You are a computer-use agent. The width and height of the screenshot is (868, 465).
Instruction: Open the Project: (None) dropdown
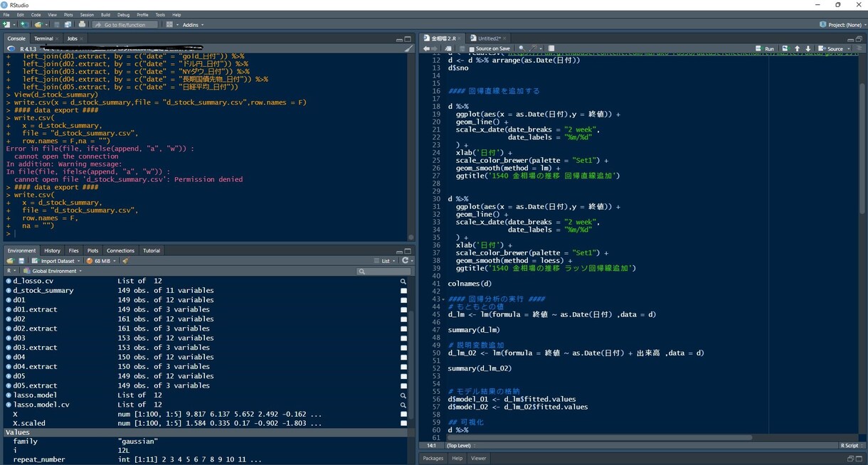(842, 24)
